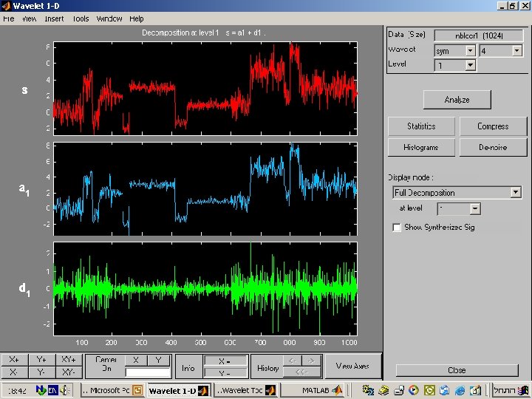Enable Show Synthesized Sig checkbox
532x399 pixels.
click(x=397, y=228)
